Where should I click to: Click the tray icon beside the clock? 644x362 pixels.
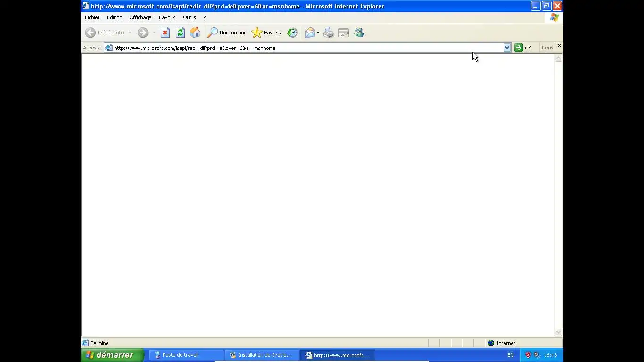[537, 355]
